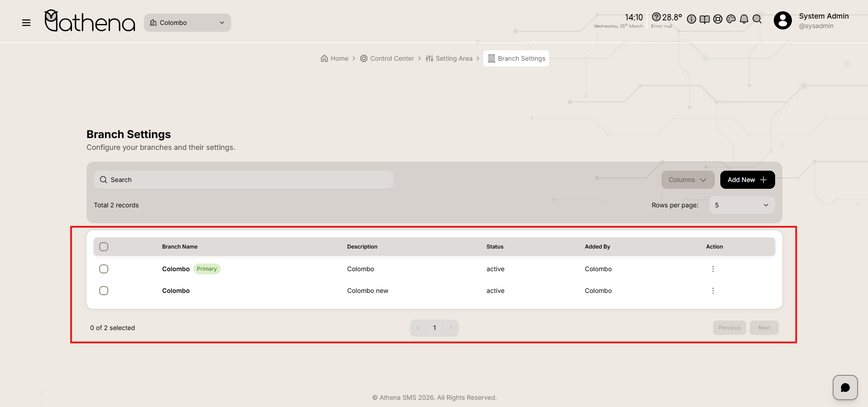Viewport: 868px width, 407px height.
Task: Toggle the select-all checkbox in table header
Action: (x=104, y=247)
